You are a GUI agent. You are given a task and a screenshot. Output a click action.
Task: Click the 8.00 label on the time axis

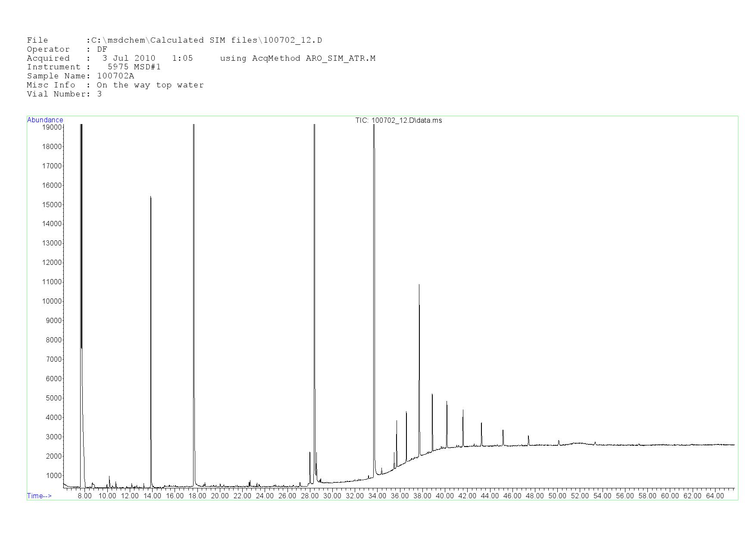[x=84, y=496]
